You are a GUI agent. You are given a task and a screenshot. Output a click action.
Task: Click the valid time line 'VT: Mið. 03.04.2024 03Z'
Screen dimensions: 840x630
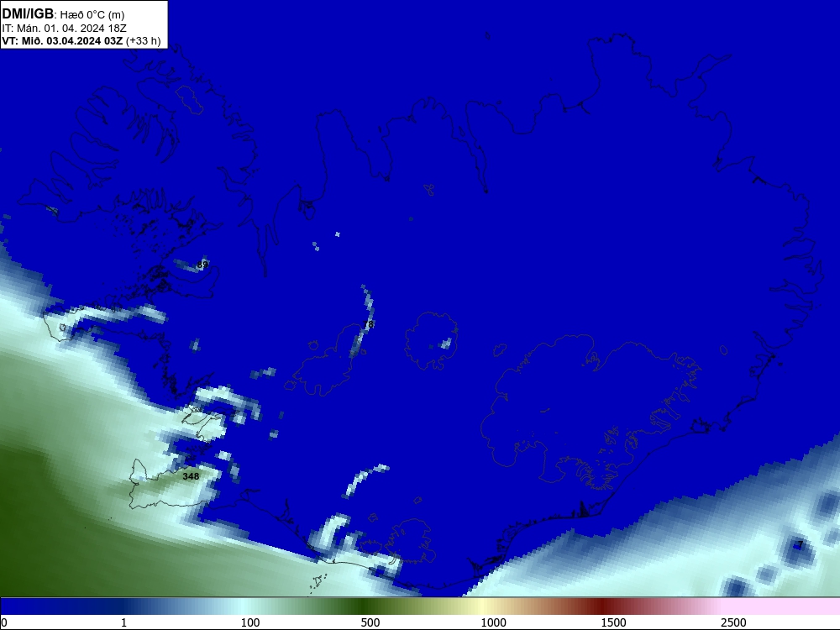63,40
